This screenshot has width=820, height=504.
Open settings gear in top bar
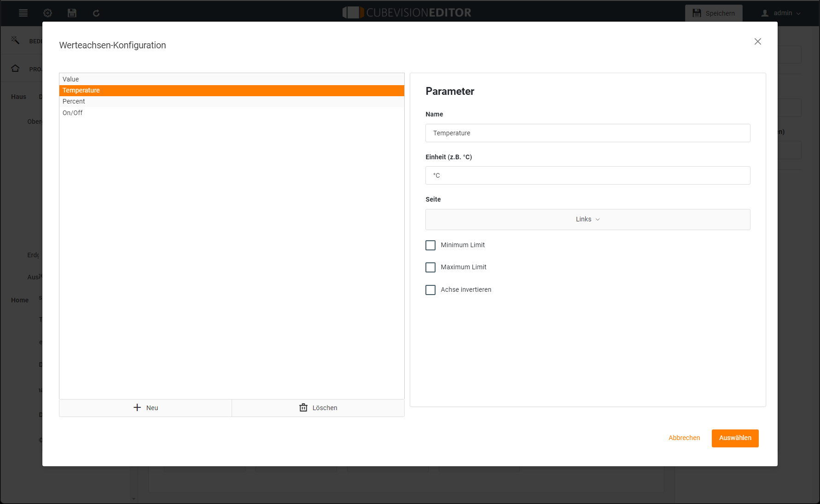[x=47, y=13]
